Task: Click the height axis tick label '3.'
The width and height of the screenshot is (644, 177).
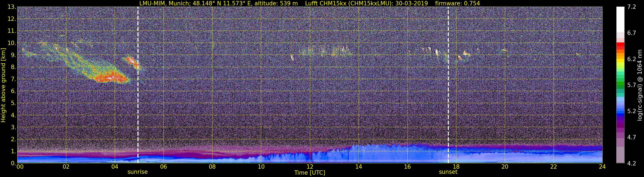Action: [13, 127]
